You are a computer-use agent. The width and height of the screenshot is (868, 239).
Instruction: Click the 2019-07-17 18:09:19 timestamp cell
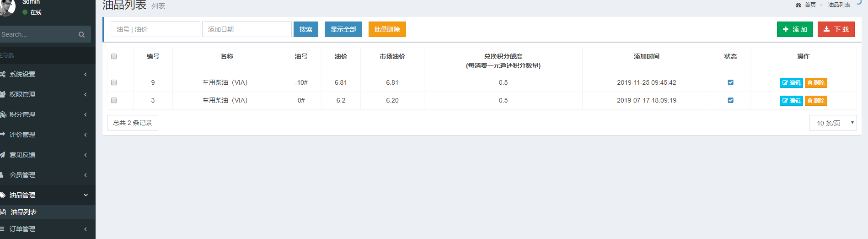point(647,100)
